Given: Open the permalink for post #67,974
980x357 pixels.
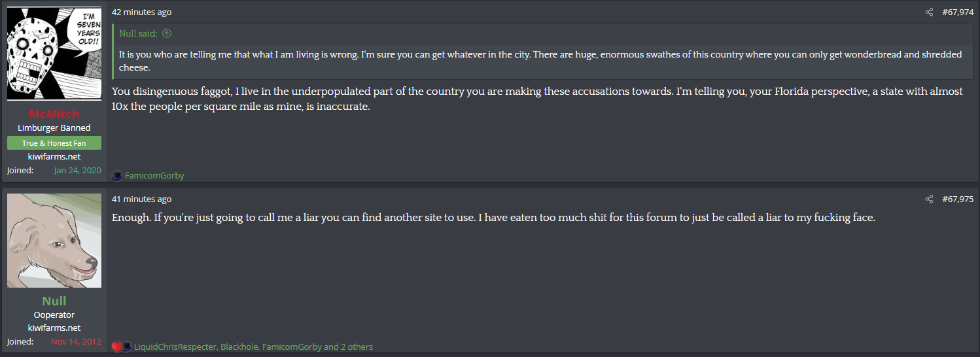Looking at the screenshot, I should pos(958,12).
